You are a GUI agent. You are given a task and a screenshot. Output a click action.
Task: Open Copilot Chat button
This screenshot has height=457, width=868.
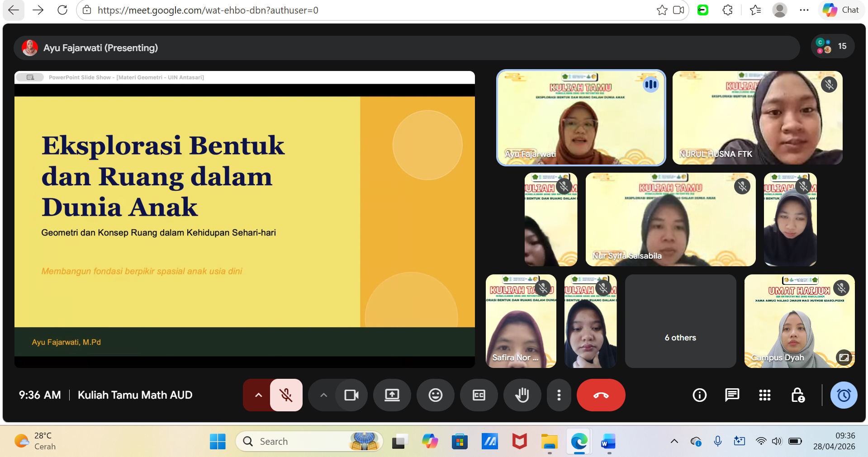840,10
